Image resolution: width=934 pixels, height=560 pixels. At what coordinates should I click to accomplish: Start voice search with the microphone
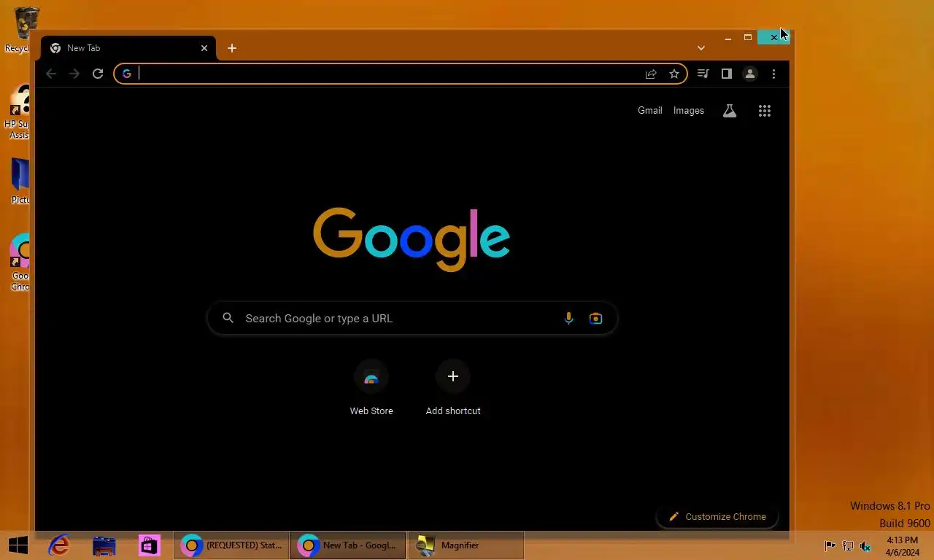tap(568, 318)
